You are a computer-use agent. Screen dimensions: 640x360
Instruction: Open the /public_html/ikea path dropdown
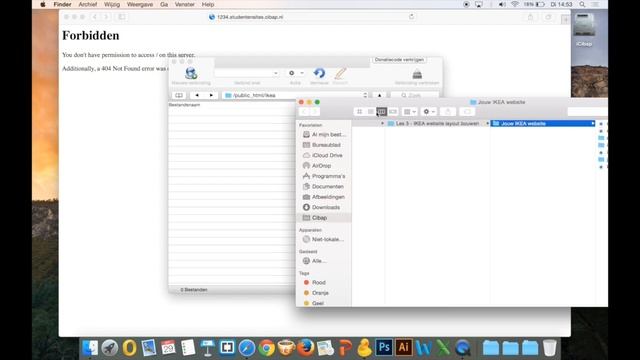(296, 95)
